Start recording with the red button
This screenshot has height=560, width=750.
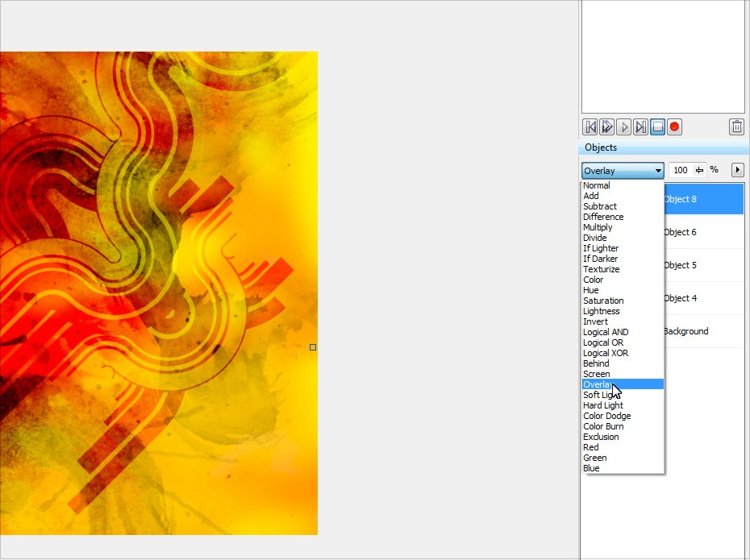click(675, 127)
